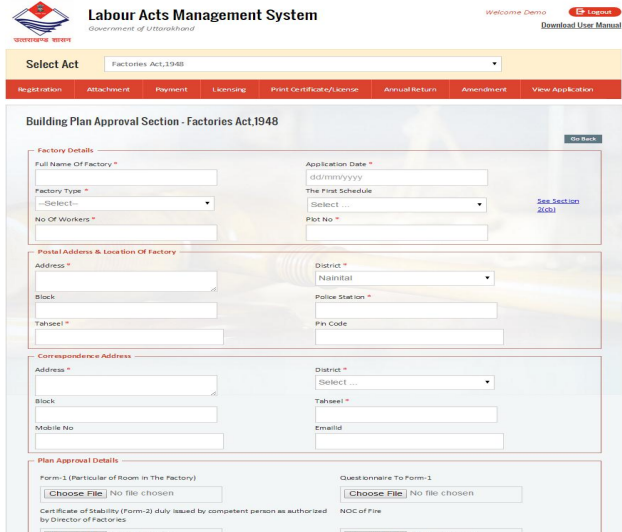Open the View Application menu
This screenshot has width=622, height=532.
(x=563, y=90)
